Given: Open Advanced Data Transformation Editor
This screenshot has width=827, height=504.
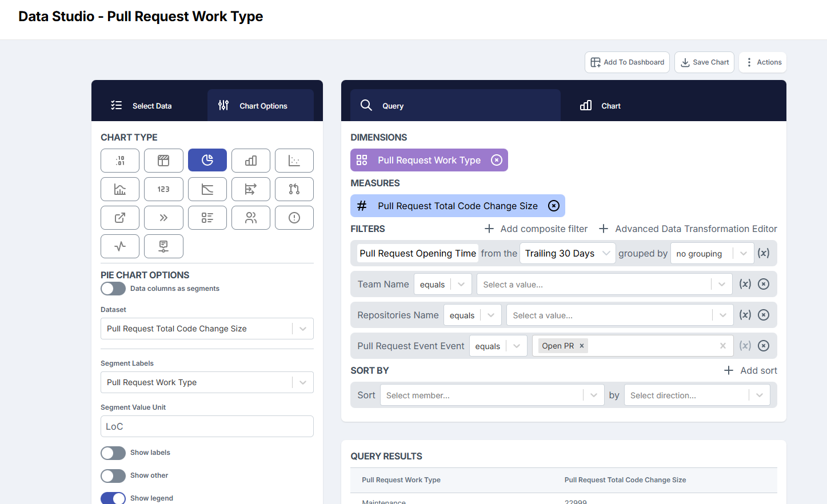Looking at the screenshot, I should pos(688,229).
